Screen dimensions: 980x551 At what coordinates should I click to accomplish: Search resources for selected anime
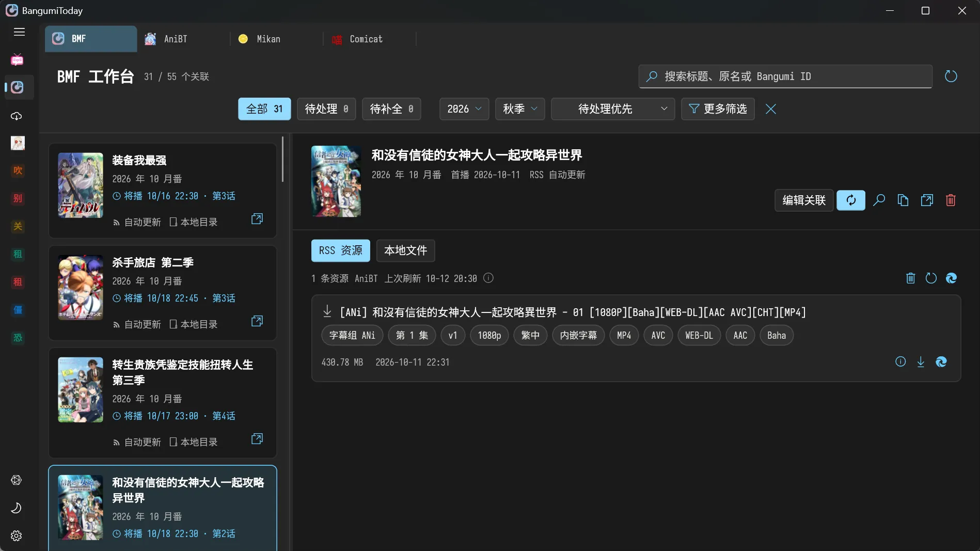click(879, 200)
